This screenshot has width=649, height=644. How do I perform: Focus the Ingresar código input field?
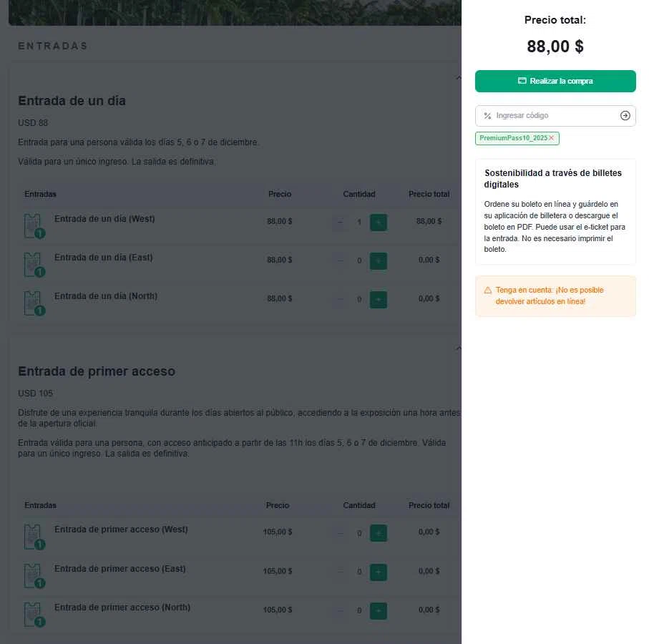555,115
